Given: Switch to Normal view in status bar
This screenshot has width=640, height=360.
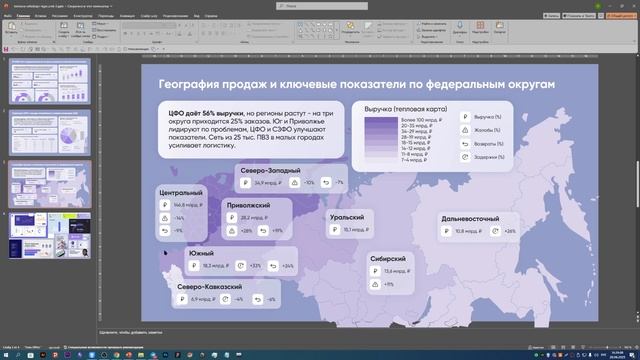Looking at the screenshot, I should click(x=553, y=347).
